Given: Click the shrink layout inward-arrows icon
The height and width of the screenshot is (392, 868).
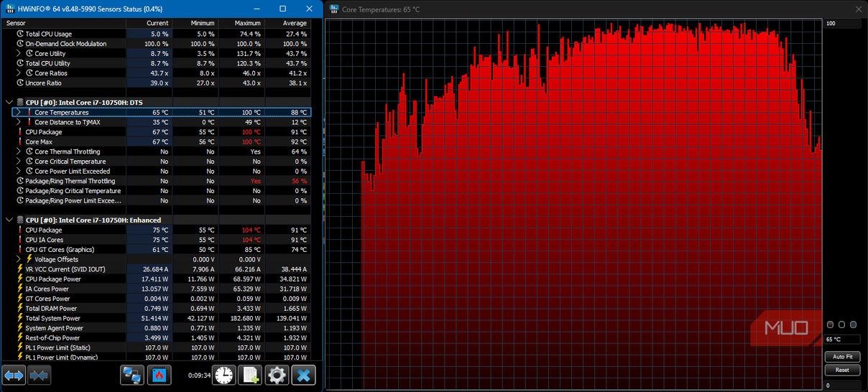Looking at the screenshot, I should click(x=39, y=375).
